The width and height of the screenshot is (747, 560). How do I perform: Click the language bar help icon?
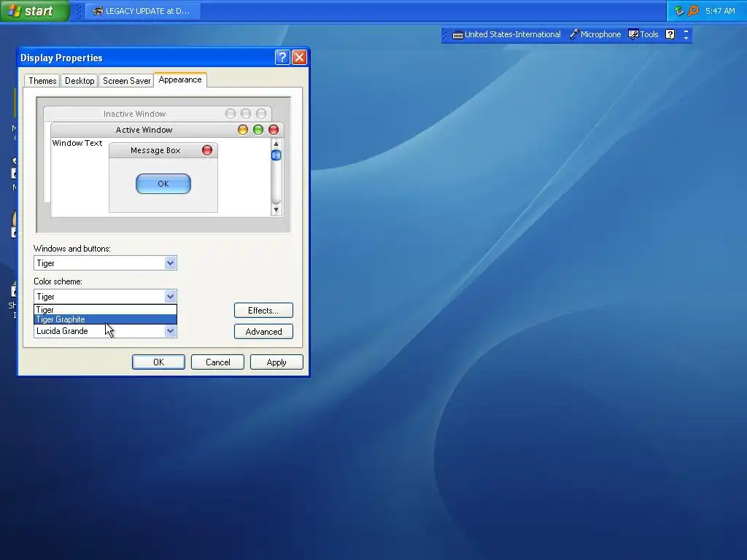pos(670,34)
